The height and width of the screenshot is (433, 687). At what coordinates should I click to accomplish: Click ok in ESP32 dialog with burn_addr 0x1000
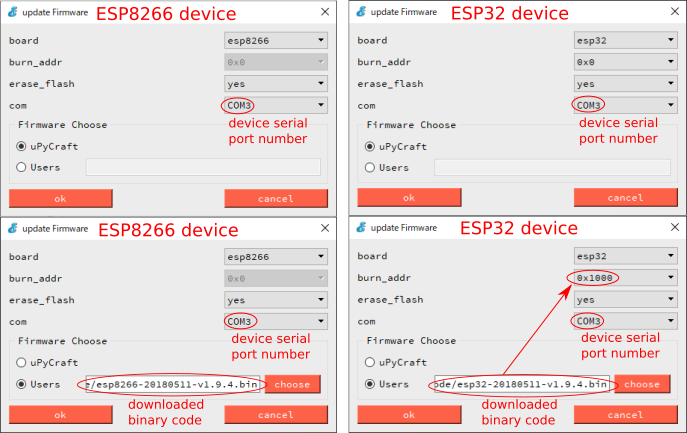(409, 415)
